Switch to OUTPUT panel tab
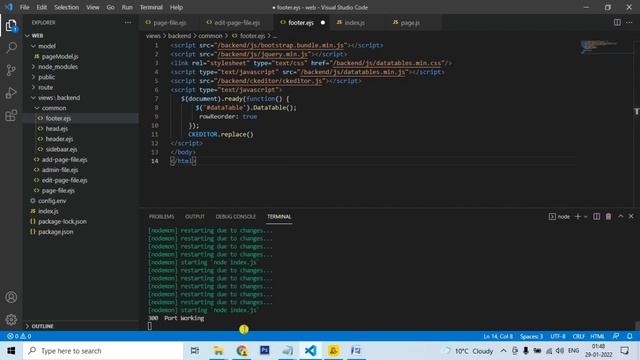The height and width of the screenshot is (360, 640). click(195, 216)
